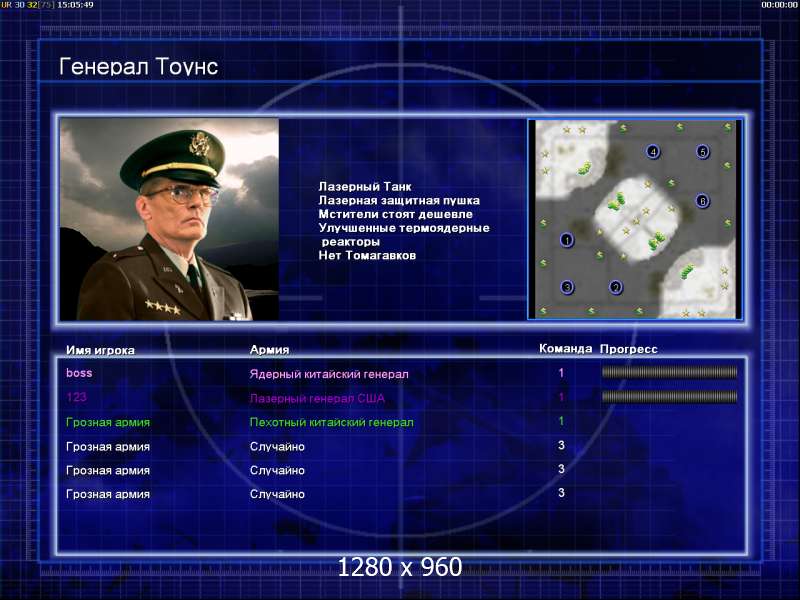Select start position 3 on the minimap
The image size is (800, 600).
567,287
